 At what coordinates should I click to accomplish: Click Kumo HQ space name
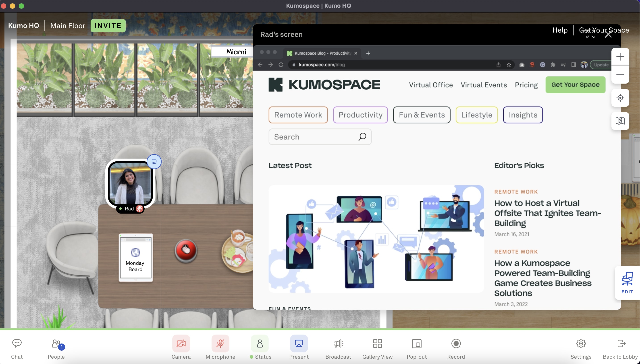tap(23, 25)
